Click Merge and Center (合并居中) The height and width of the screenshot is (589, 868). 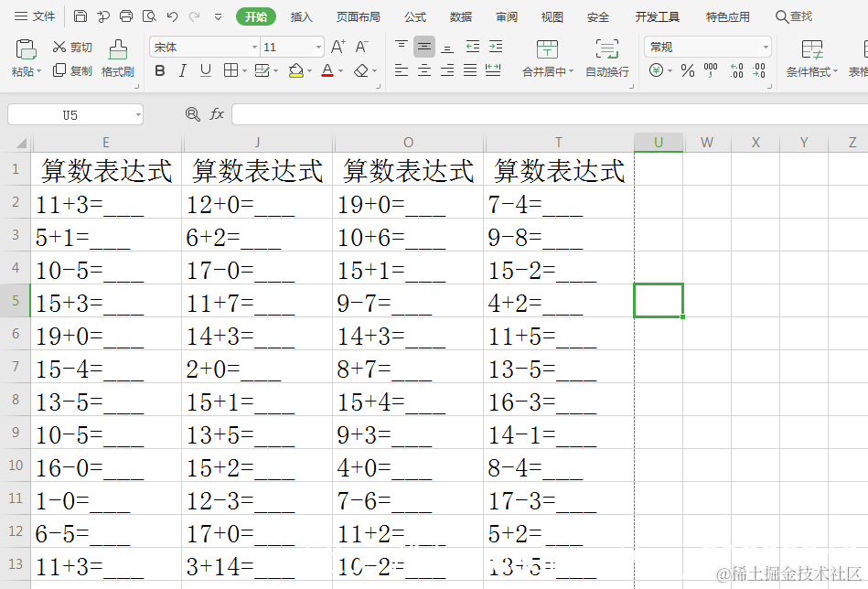coord(547,59)
